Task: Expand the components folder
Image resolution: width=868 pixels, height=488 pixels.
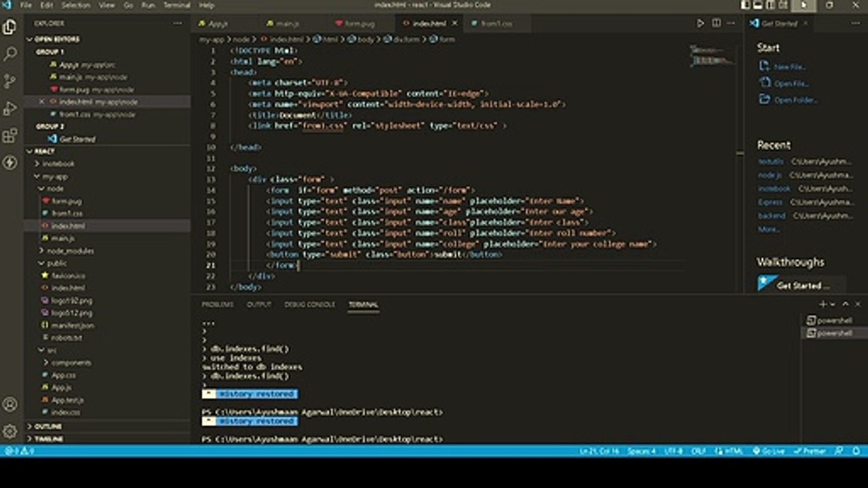Action: pos(71,363)
